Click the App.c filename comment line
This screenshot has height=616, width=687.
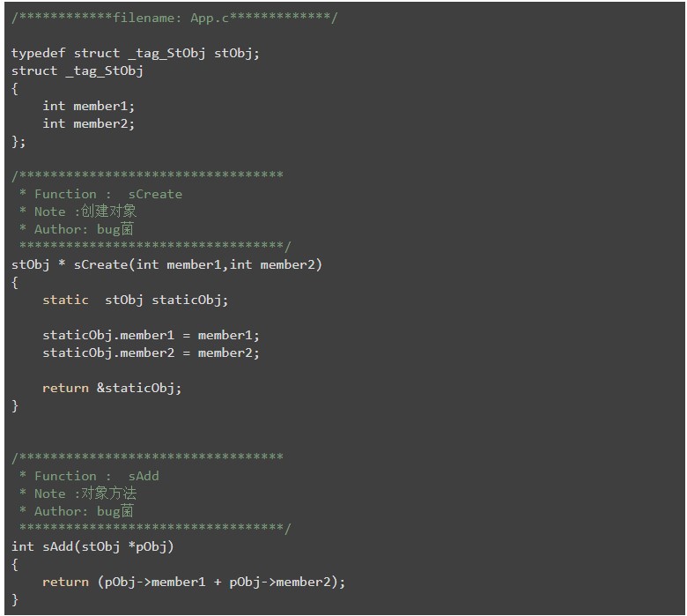pyautogui.click(x=174, y=18)
